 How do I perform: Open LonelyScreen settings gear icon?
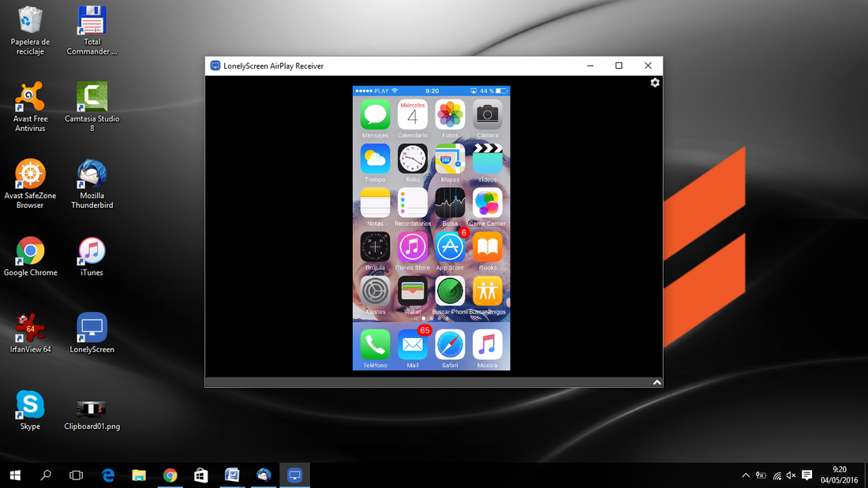coord(655,83)
